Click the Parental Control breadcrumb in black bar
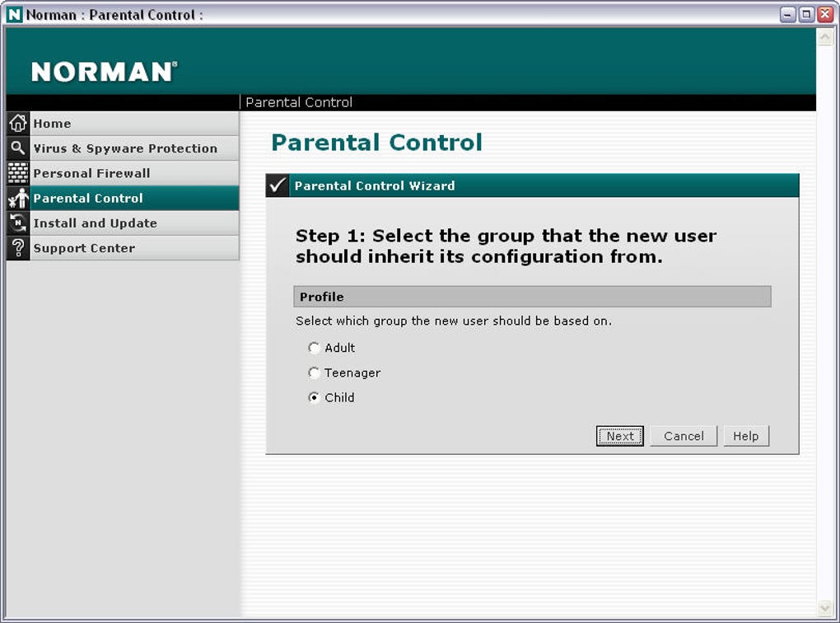840x623 pixels. pyautogui.click(x=299, y=102)
